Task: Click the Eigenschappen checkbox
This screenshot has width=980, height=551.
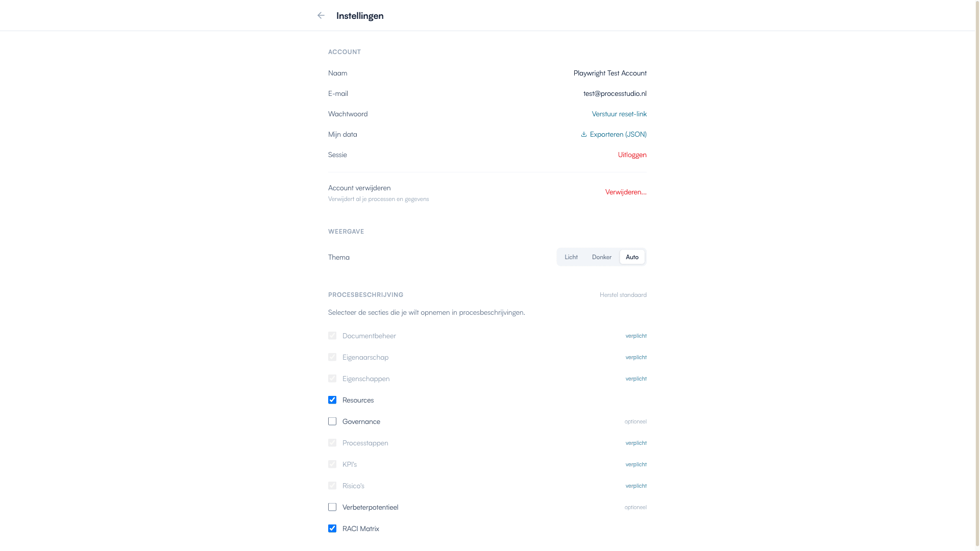Action: 332,379
